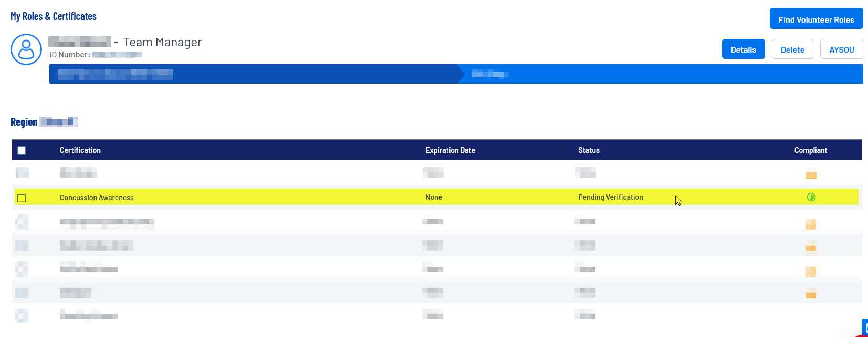Click the bottommost orange compliance icon in table

(811, 293)
